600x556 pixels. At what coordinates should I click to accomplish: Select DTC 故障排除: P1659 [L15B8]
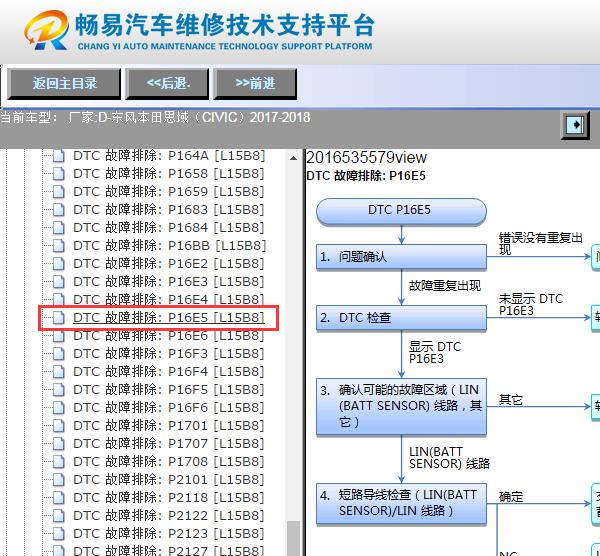point(169,192)
